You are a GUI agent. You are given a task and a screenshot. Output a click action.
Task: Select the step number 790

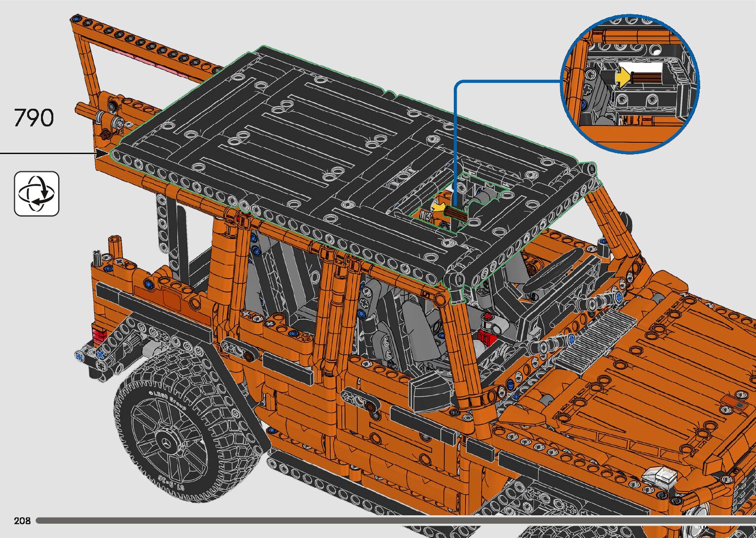(x=34, y=118)
